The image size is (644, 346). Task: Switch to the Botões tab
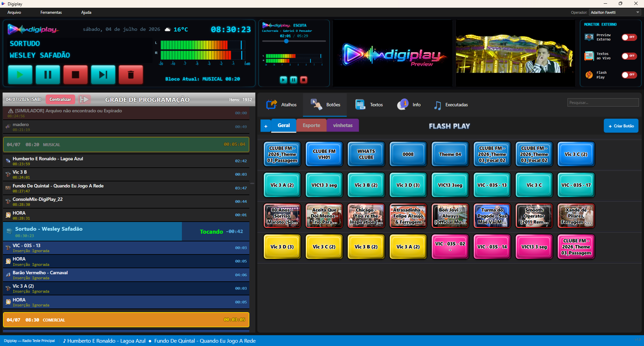(325, 105)
